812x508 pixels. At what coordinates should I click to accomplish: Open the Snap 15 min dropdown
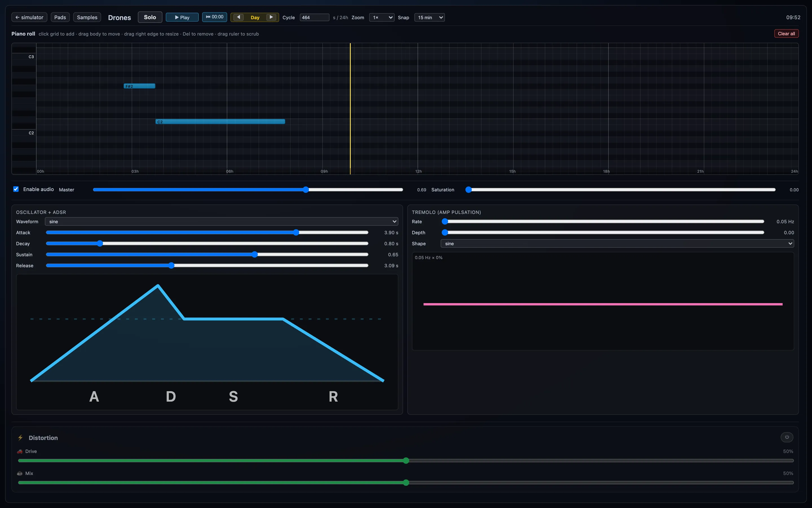tap(429, 17)
